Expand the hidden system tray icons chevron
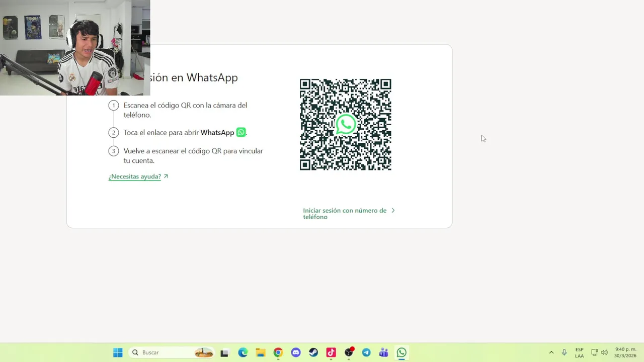Image resolution: width=644 pixels, height=362 pixels. (x=551, y=352)
